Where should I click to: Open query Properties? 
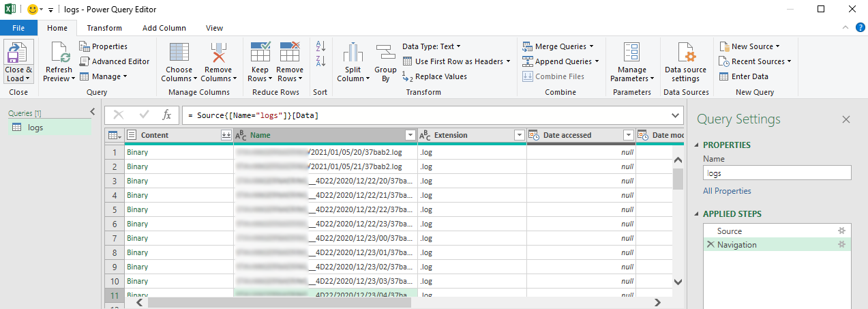104,46
